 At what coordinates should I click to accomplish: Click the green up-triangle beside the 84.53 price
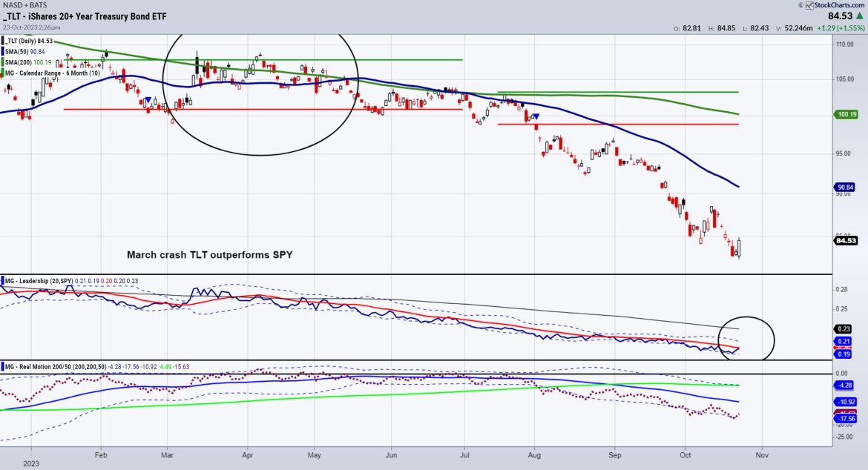[x=858, y=14]
